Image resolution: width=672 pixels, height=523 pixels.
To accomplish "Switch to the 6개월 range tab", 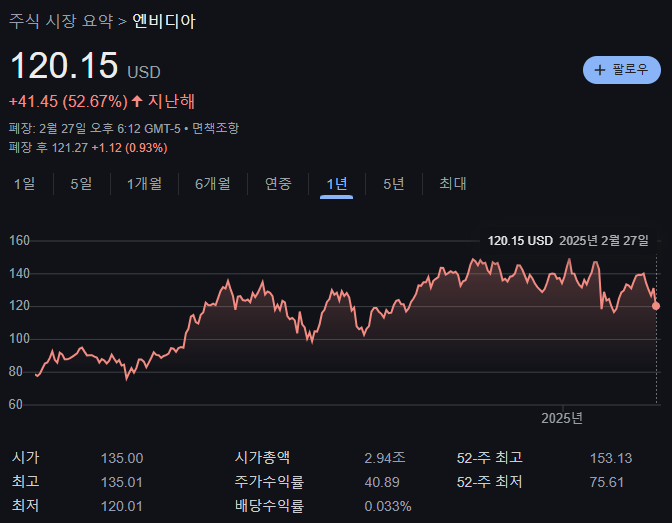I will pyautogui.click(x=213, y=184).
